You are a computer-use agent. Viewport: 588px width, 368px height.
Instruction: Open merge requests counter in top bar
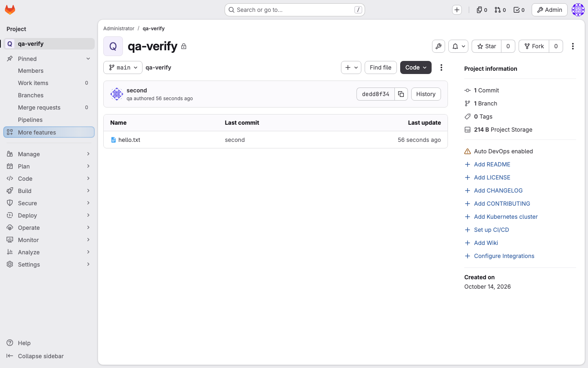500,10
